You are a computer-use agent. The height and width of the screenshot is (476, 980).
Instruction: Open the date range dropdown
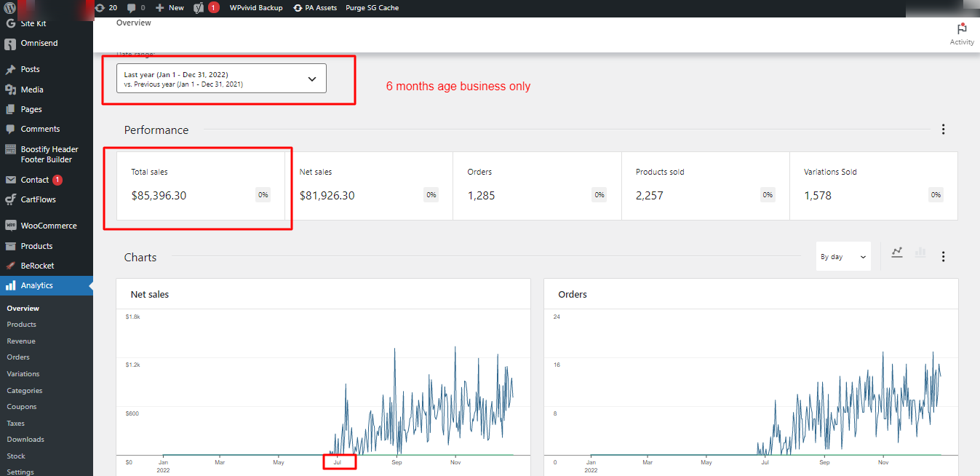(x=221, y=79)
